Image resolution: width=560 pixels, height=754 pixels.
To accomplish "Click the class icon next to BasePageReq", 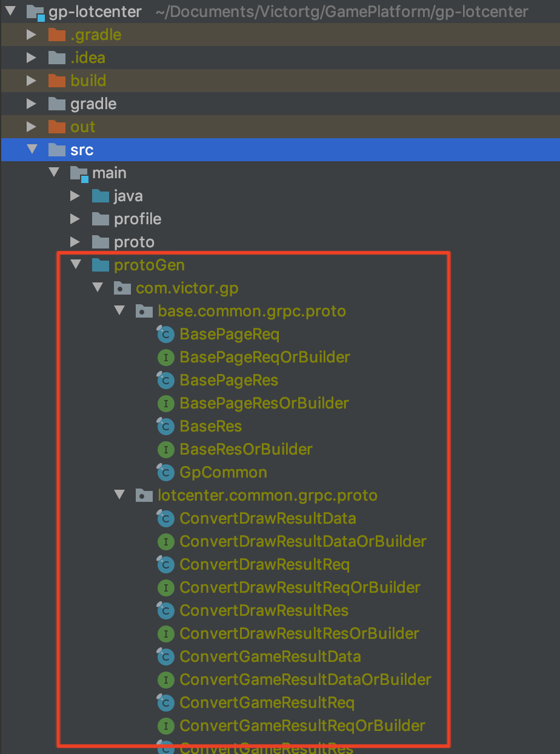I will click(x=165, y=335).
